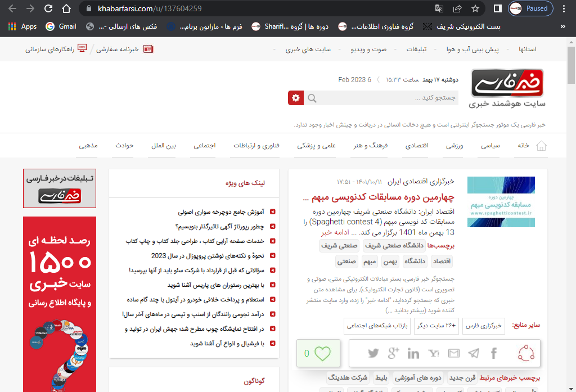The width and height of the screenshot is (576, 392).
Task: Click the home icon in the navigation bar
Action: (x=542, y=146)
